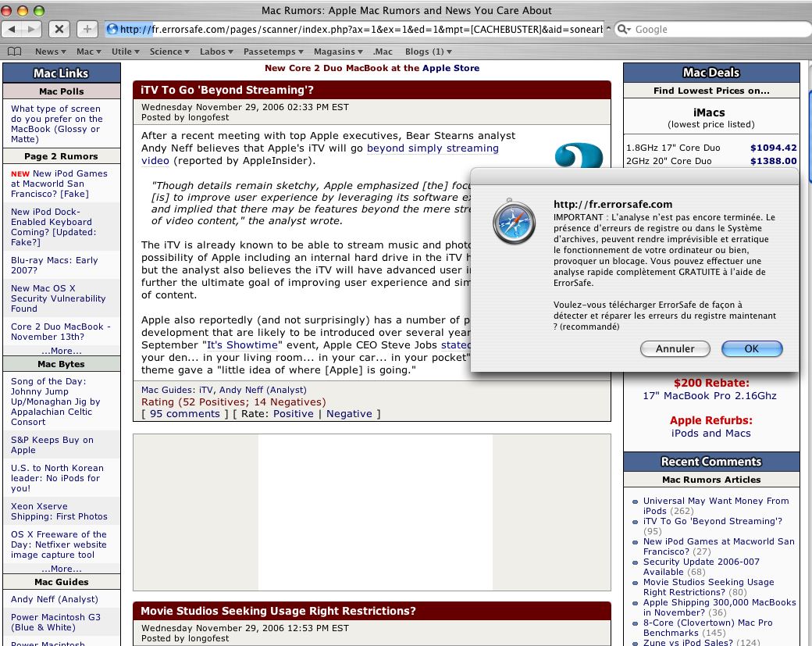Open the Blogs (1) bookmarks dropdown

429,52
